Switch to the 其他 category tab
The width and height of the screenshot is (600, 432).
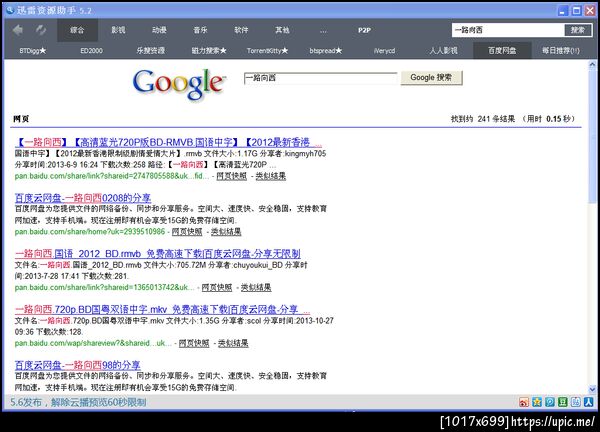click(x=282, y=30)
